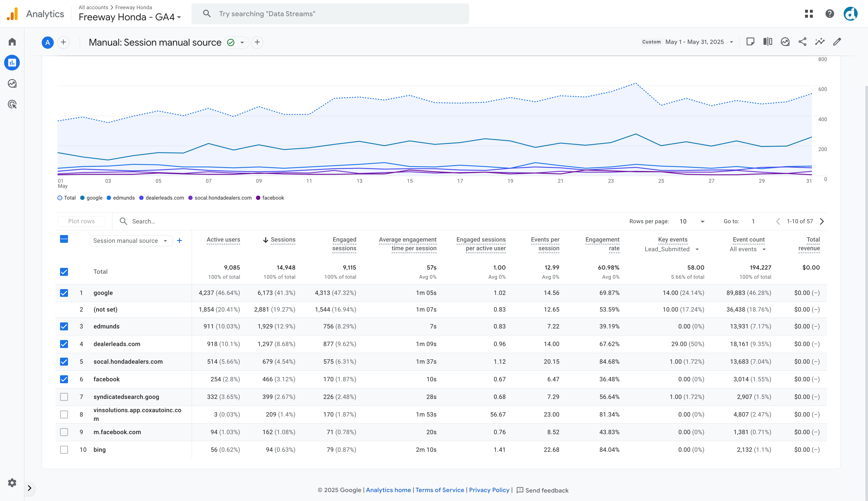Open the Analytics home link

pyautogui.click(x=388, y=490)
